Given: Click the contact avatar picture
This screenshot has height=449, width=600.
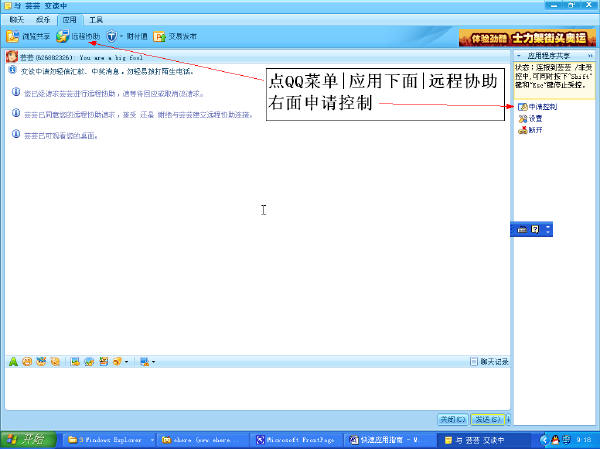Looking at the screenshot, I should pyautogui.click(x=12, y=57).
